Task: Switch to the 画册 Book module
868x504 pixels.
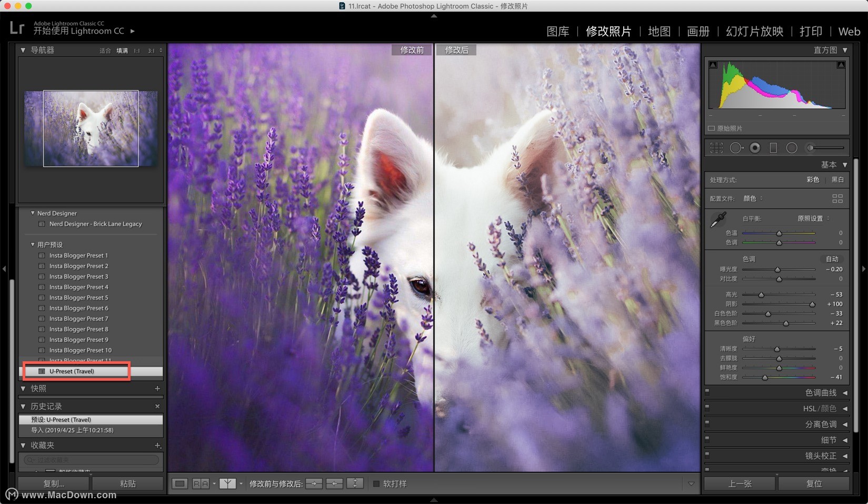Action: point(699,32)
